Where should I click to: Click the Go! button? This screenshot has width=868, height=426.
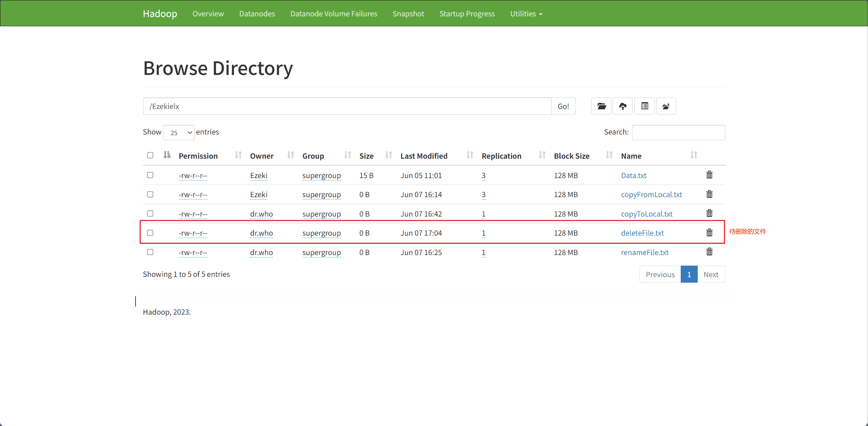pos(564,106)
